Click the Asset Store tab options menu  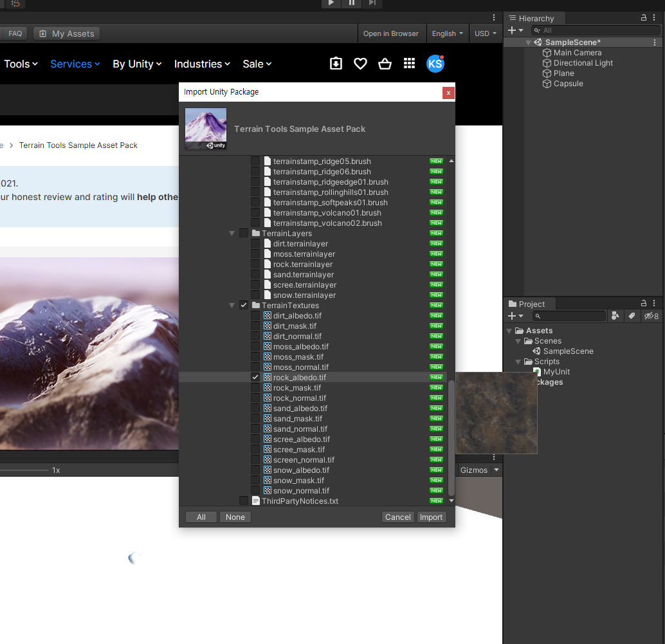tap(494, 17)
